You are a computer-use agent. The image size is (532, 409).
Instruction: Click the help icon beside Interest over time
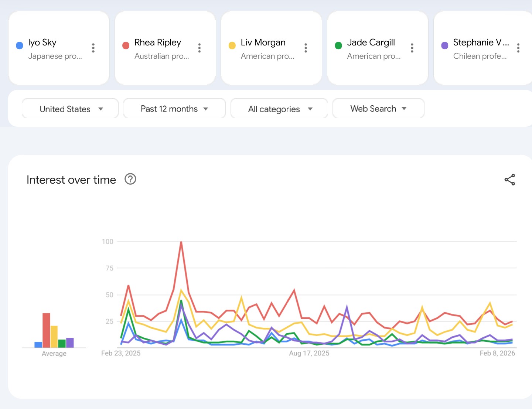click(x=130, y=179)
